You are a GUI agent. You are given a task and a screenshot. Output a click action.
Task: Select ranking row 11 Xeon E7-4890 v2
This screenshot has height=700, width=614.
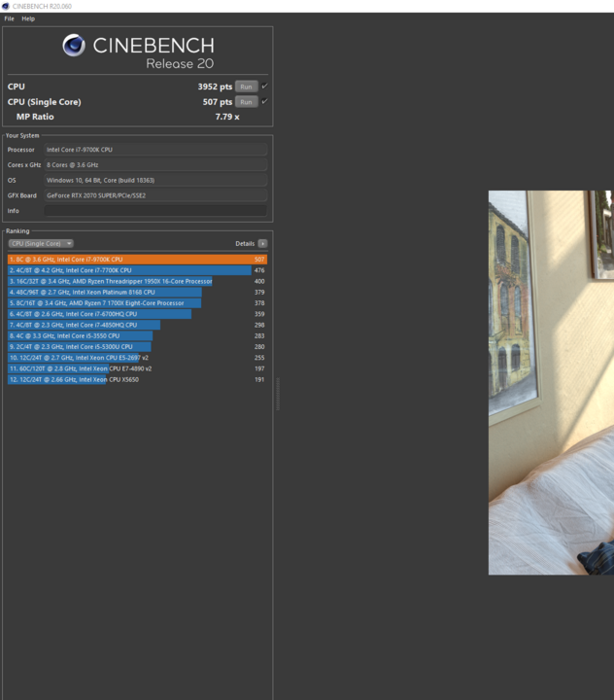[137, 368]
